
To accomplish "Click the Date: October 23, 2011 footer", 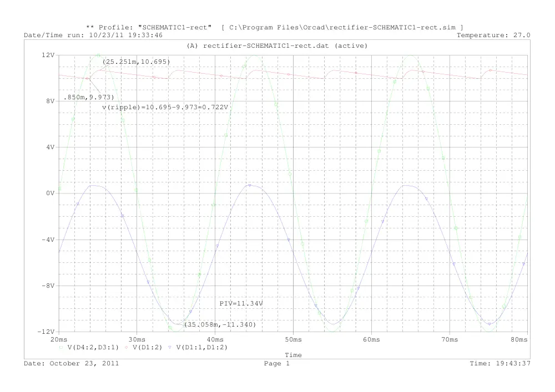I will tap(72, 363).
